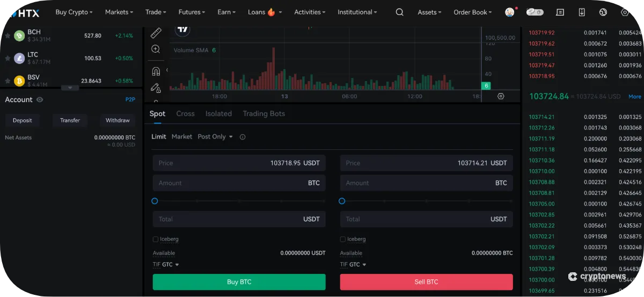Click the sell amount percentage slider handle
The width and height of the screenshot is (644, 297).
342,201
